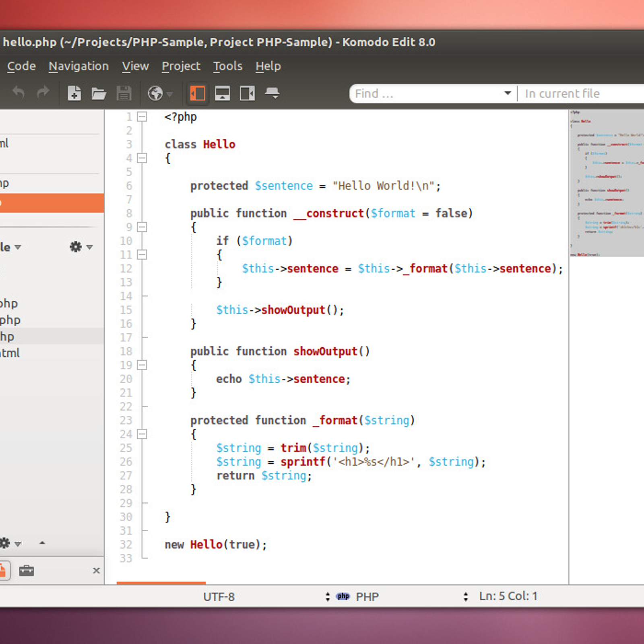
Task: Click the trim call on line 25
Action: (x=293, y=448)
